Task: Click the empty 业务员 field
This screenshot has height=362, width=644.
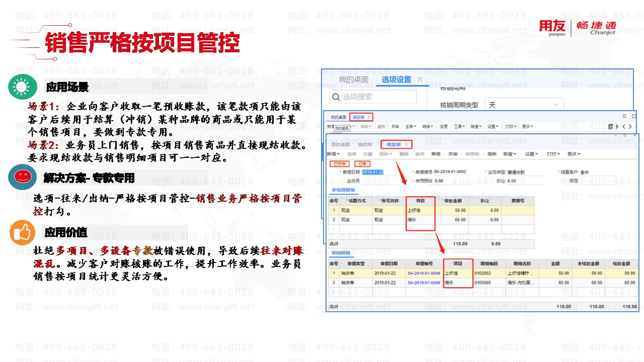Action: point(379,180)
